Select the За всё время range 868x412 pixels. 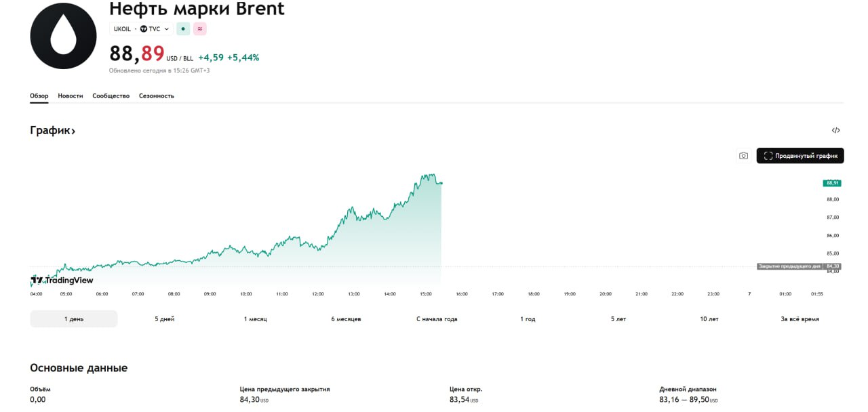[x=800, y=318]
